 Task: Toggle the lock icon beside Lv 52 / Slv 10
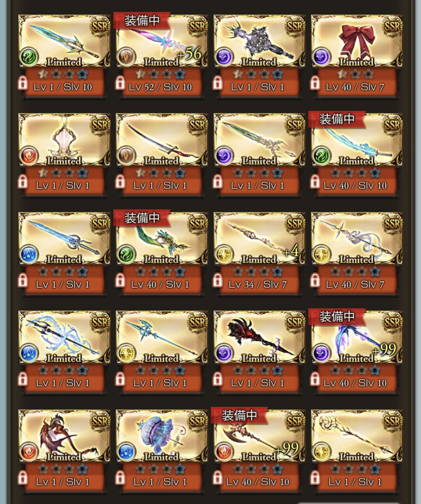pos(120,83)
